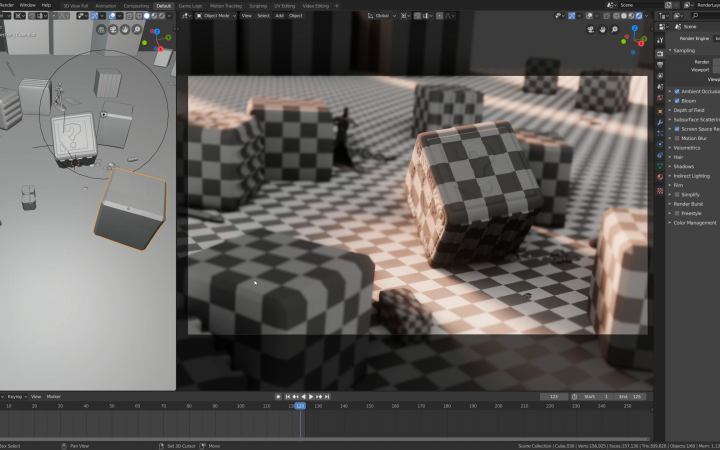720x450 pixels.
Task: Switch to the Compositing workspace tab
Action: pos(136,6)
